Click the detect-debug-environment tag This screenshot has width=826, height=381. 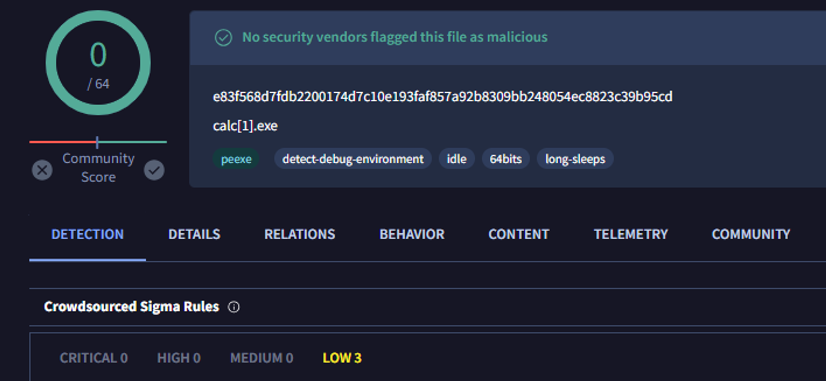click(353, 159)
